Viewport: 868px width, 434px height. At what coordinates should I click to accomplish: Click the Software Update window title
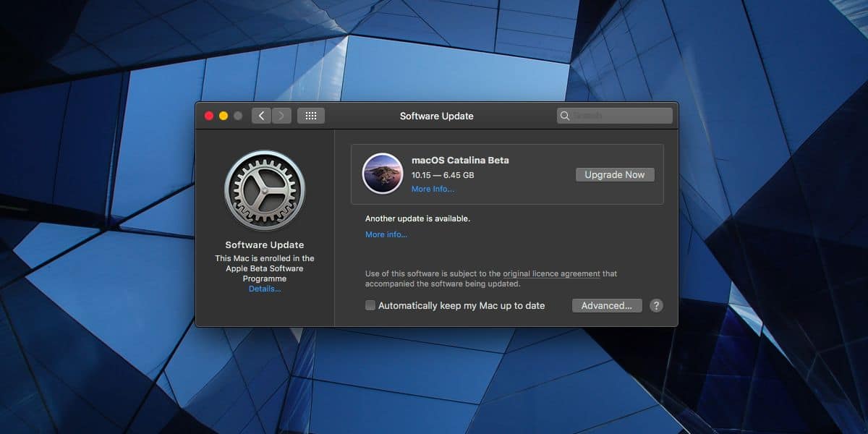[437, 116]
